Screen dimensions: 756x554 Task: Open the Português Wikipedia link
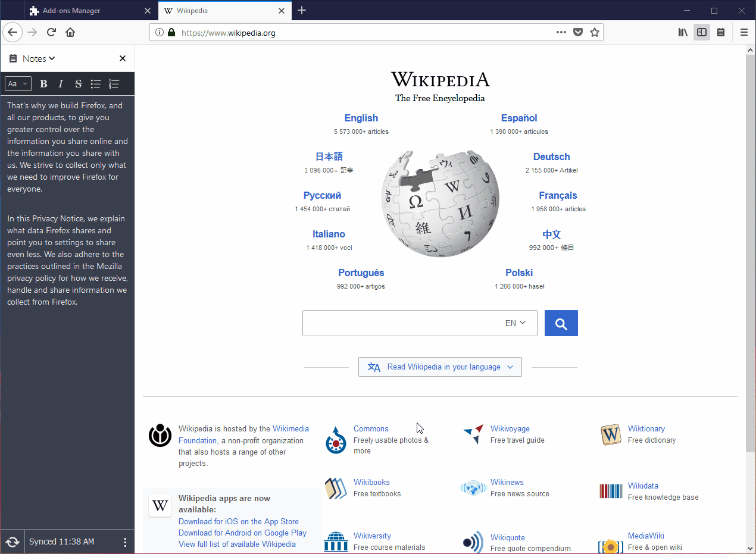(361, 273)
